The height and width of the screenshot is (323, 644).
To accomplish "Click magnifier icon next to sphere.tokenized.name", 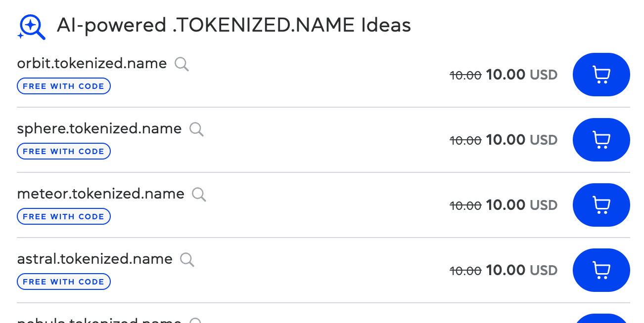I will pyautogui.click(x=196, y=129).
